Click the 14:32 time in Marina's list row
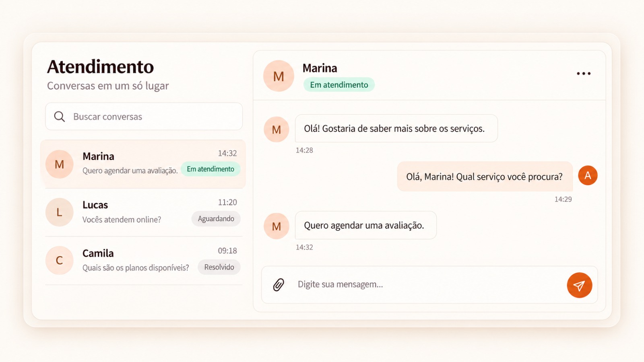 [227, 153]
